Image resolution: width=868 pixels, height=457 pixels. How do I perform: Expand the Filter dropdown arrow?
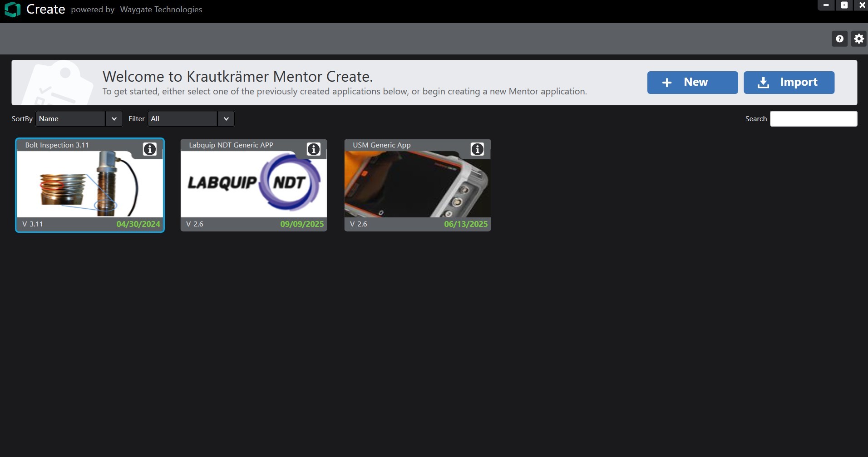pos(226,119)
